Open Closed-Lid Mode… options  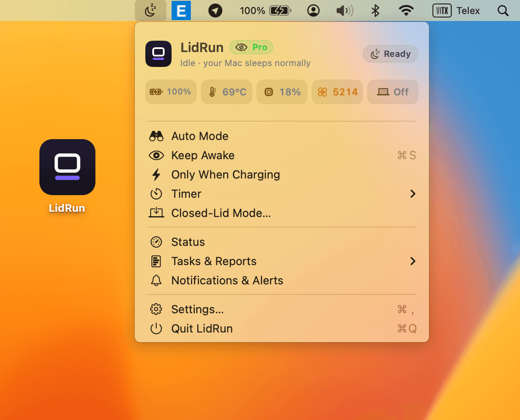[x=282, y=213]
